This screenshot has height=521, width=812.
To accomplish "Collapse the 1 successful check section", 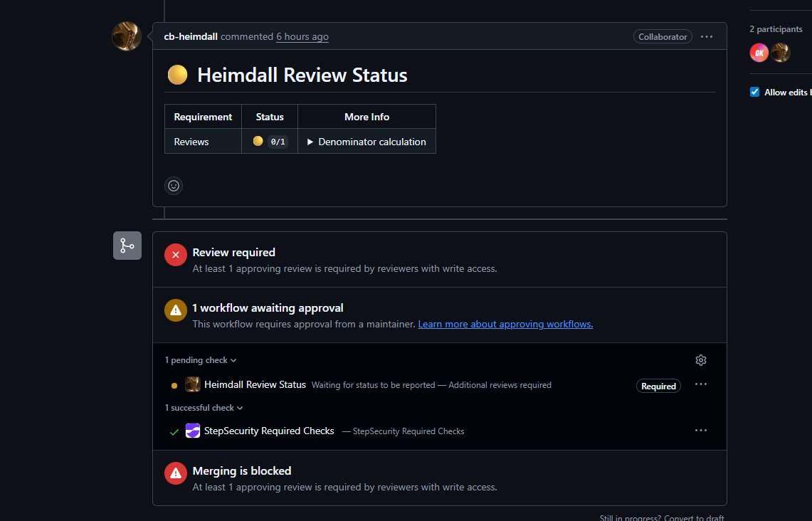I will 204,408.
